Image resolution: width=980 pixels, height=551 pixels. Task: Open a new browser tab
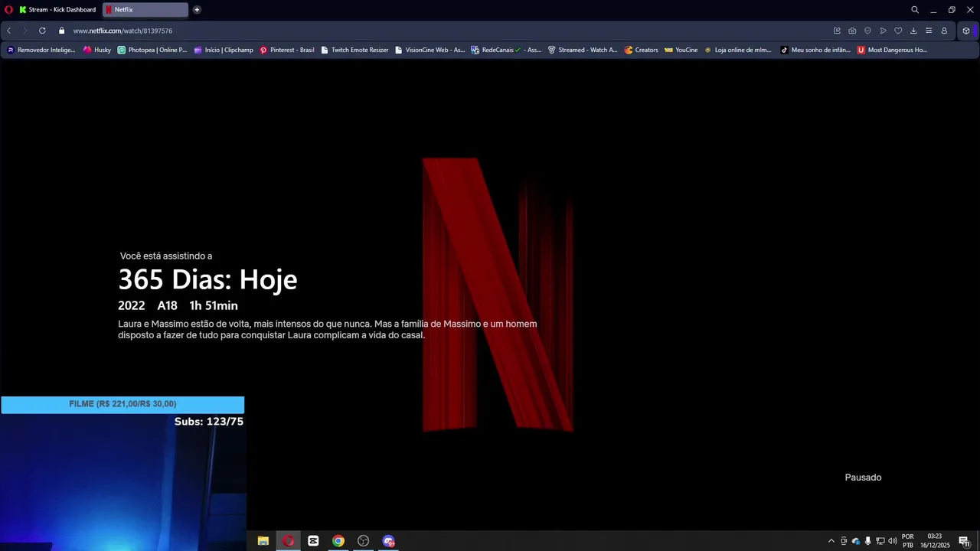[197, 10]
